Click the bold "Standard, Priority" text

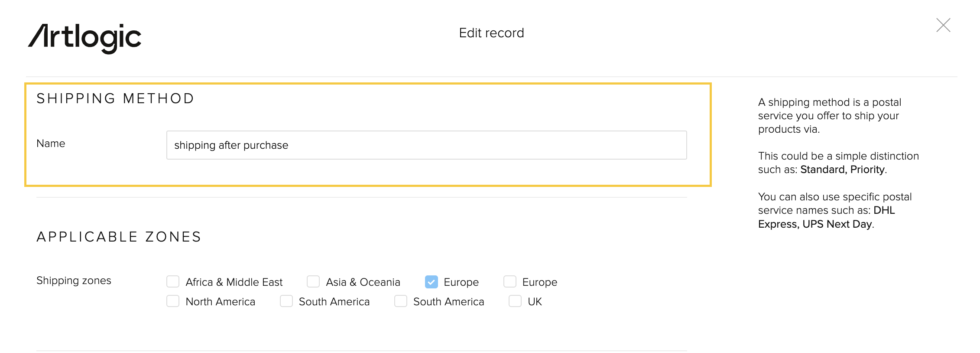pos(842,170)
